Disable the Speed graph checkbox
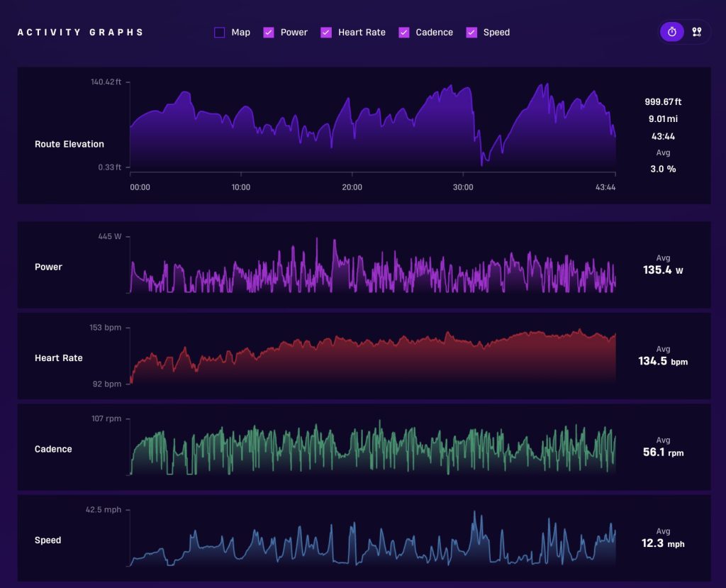Viewport: 726px width, 588px height. click(x=471, y=33)
